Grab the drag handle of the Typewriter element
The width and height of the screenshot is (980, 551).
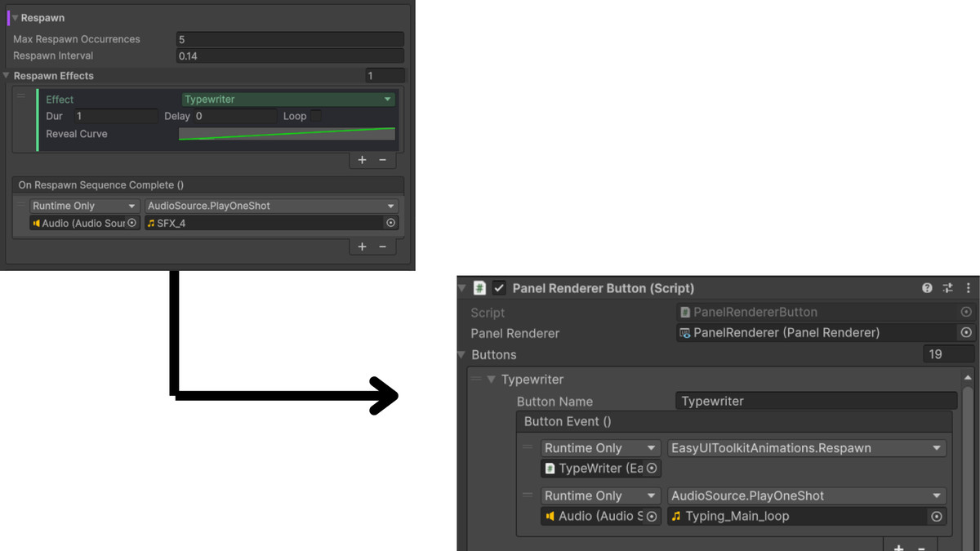coord(475,380)
